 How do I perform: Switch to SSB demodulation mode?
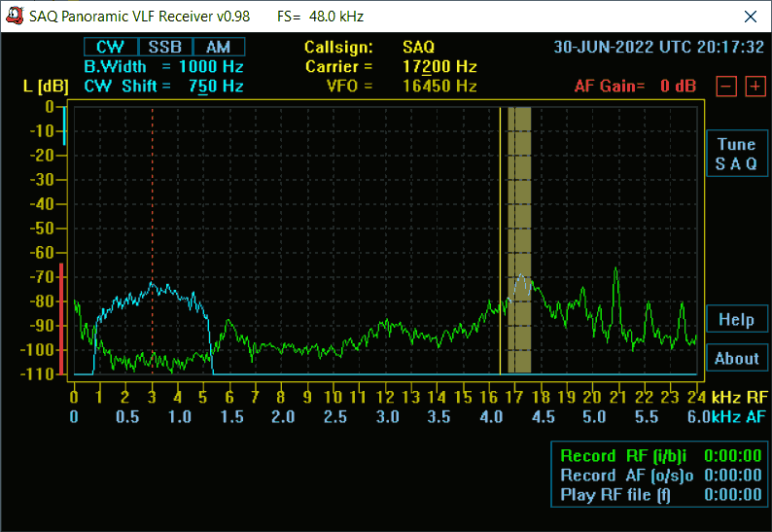point(164,48)
